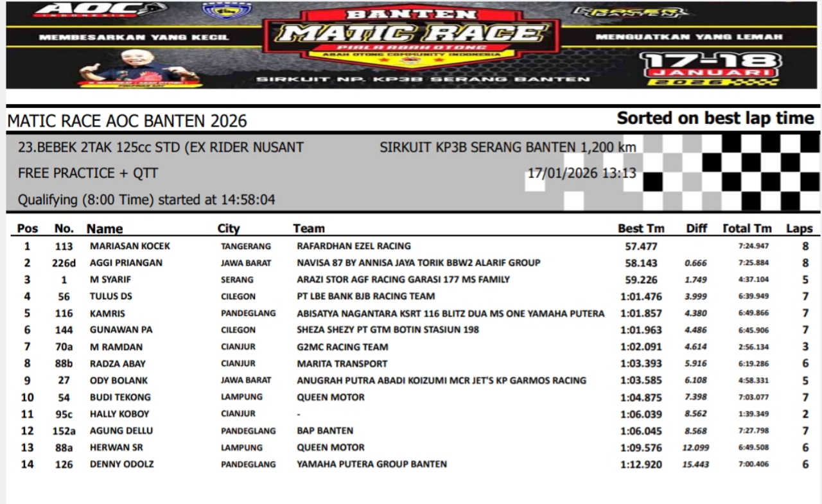The width and height of the screenshot is (822, 504).
Task: Click the AOC Indonesia logo
Action: coord(98,11)
